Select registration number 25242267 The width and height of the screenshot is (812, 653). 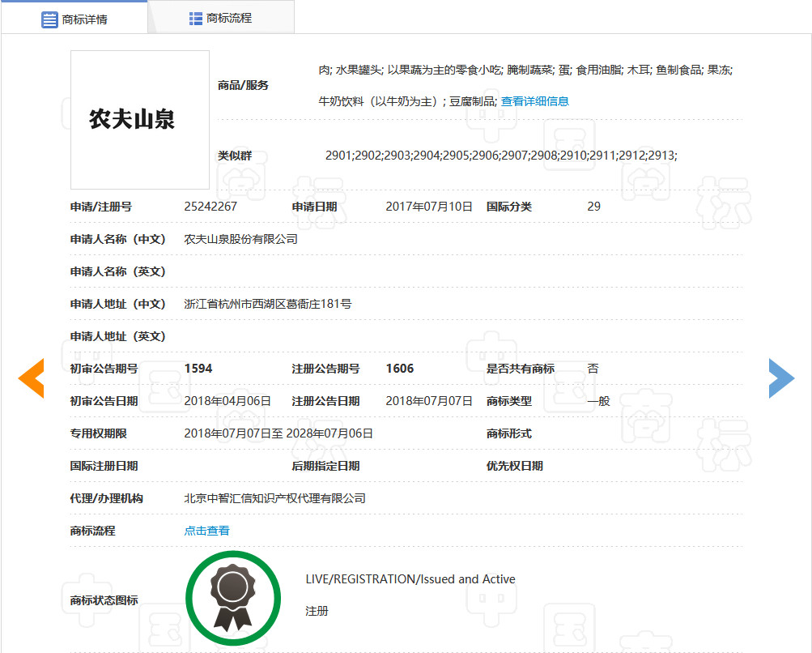coord(210,207)
